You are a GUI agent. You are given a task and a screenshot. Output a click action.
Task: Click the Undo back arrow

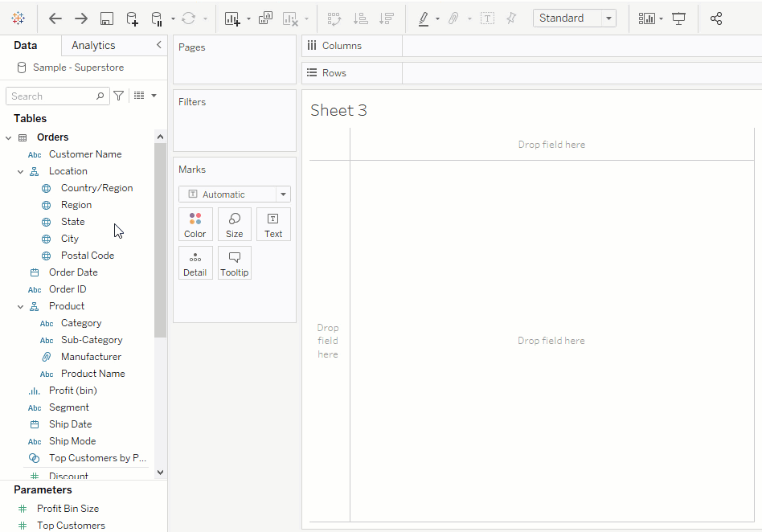pos(55,18)
